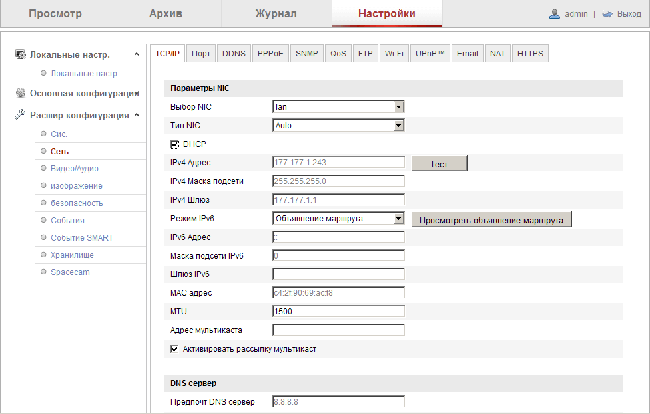Click the Выход logout icon

[607, 14]
